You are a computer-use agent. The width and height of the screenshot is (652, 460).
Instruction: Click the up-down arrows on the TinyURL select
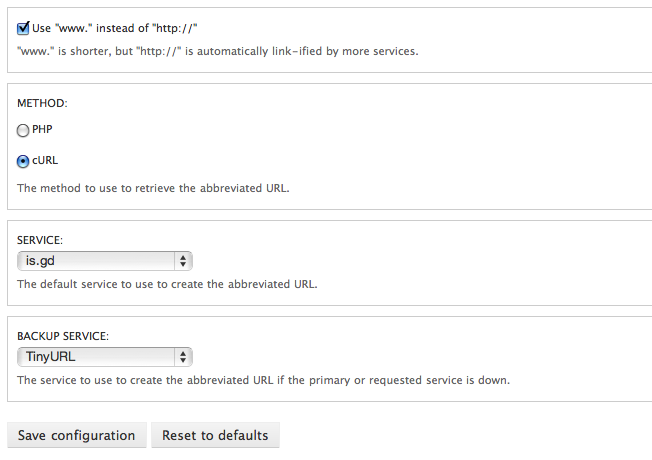183,357
